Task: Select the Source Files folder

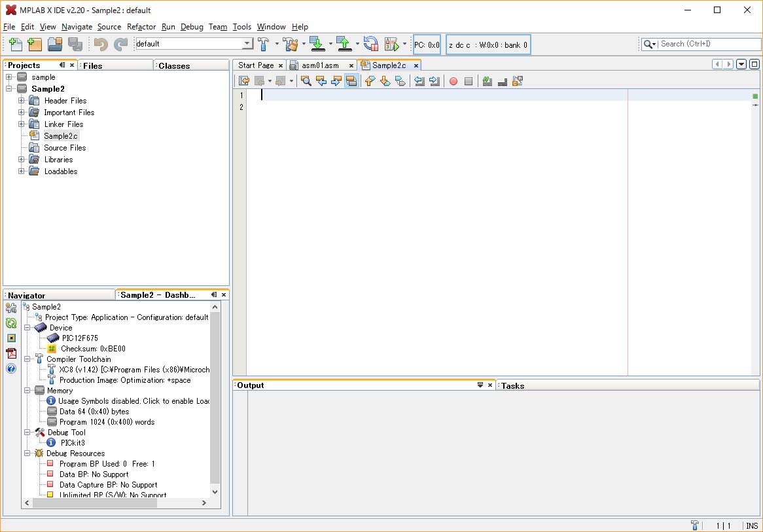Action: [x=65, y=147]
